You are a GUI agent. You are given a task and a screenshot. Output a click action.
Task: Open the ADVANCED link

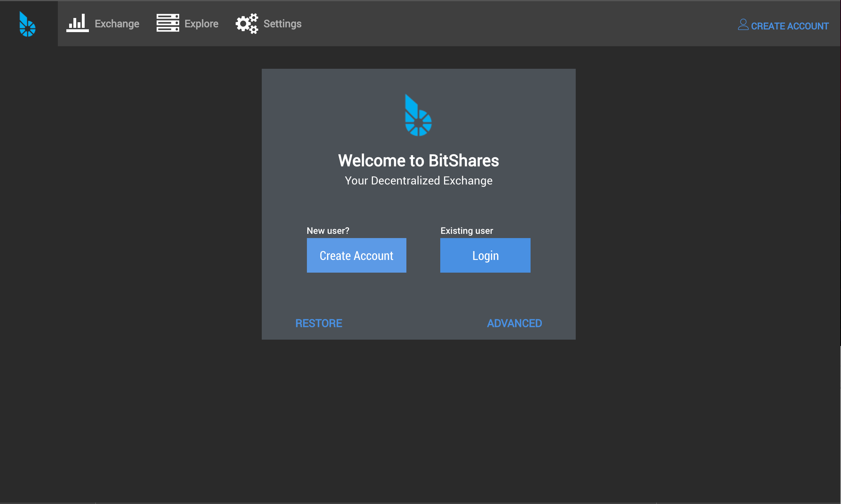514,323
